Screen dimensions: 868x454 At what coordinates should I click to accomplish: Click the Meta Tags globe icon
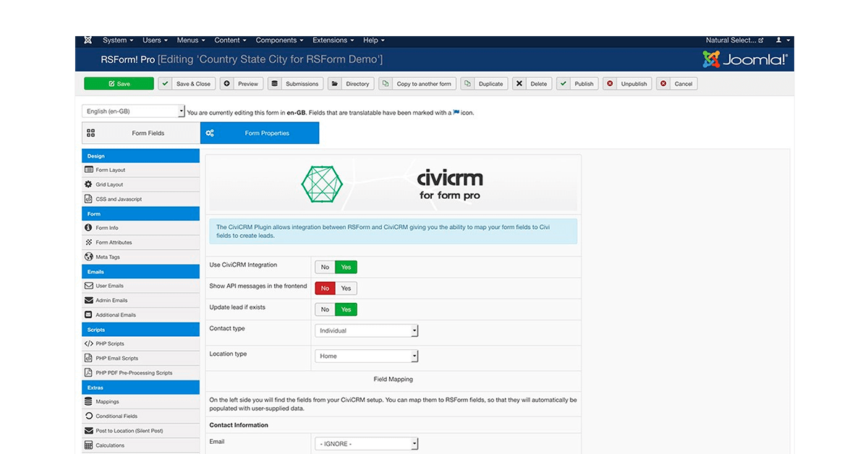pyautogui.click(x=89, y=257)
